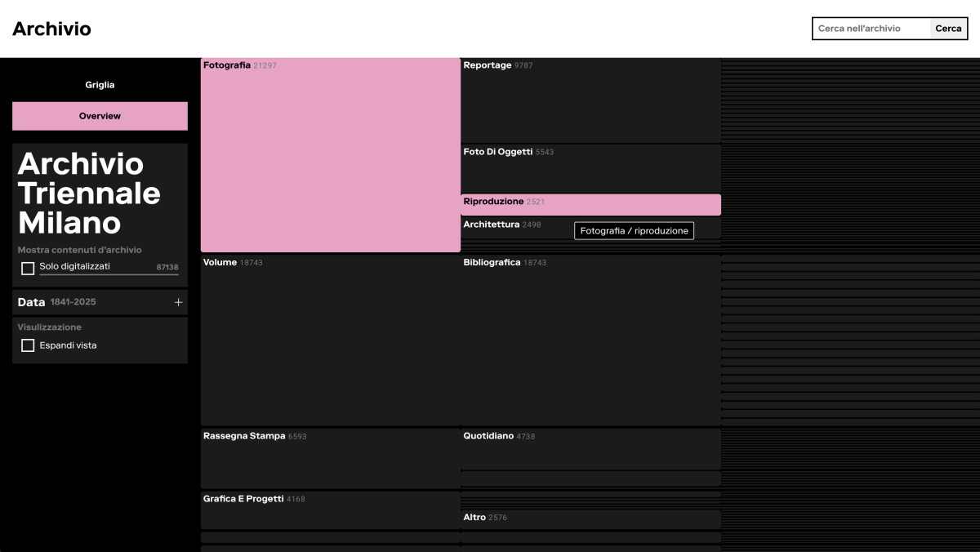980x552 pixels.
Task: Click the Solo digitalizzati progress bar
Action: [x=109, y=275]
